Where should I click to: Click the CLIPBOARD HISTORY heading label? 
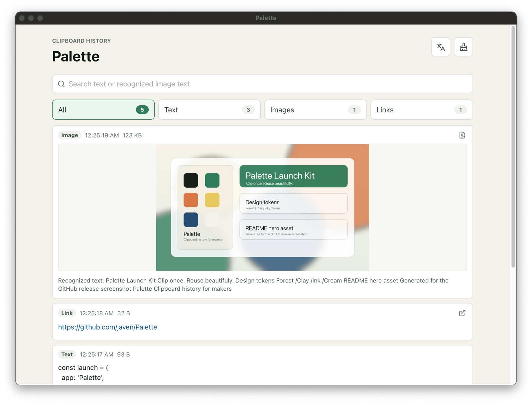[81, 41]
